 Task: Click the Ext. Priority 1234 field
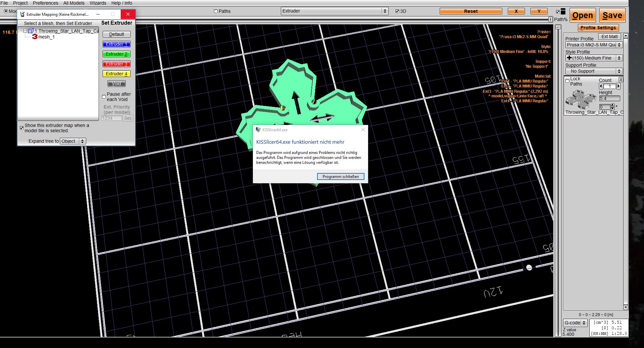111,118
